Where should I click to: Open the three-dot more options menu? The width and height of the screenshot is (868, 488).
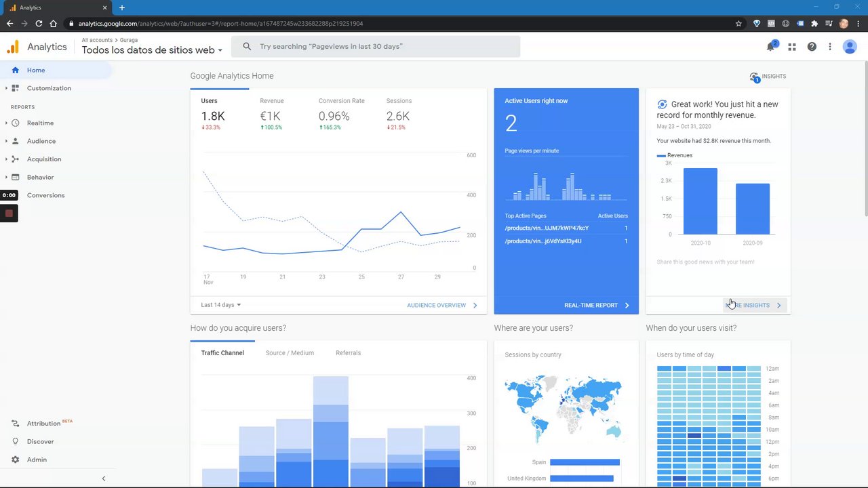click(x=830, y=47)
